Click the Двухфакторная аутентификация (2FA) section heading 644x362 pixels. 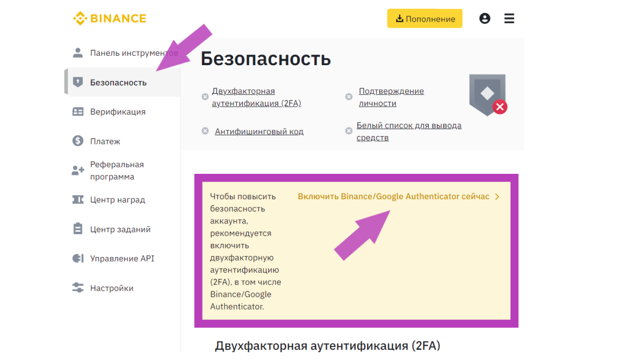(327, 345)
